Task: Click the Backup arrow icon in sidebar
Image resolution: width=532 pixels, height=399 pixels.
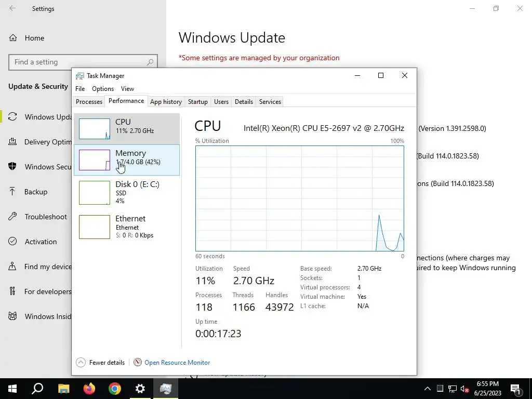Action: pos(12,192)
